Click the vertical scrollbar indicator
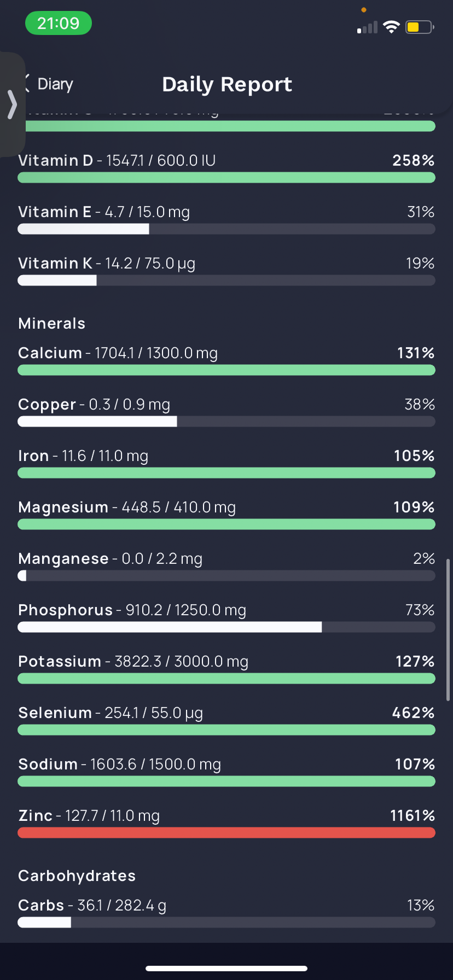This screenshot has width=453, height=980. point(448,630)
